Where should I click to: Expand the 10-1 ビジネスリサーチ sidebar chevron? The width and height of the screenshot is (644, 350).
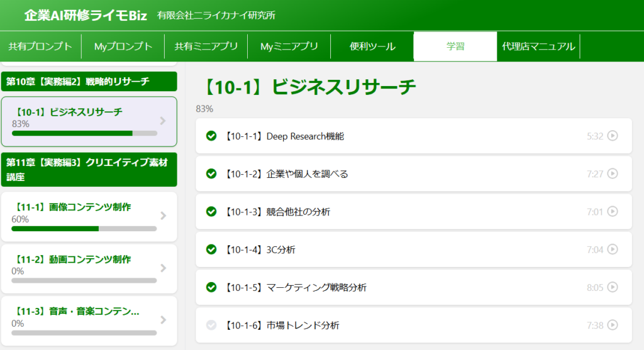[163, 121]
